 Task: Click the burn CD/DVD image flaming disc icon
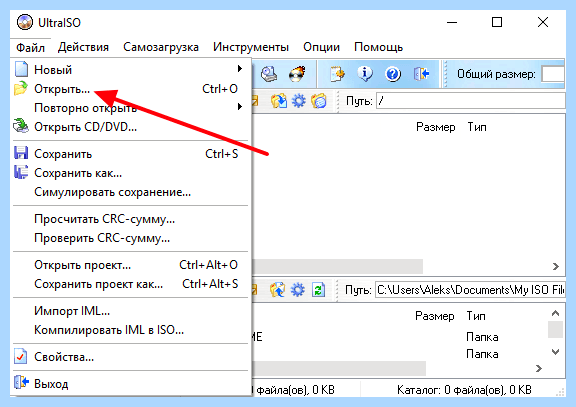tap(297, 74)
